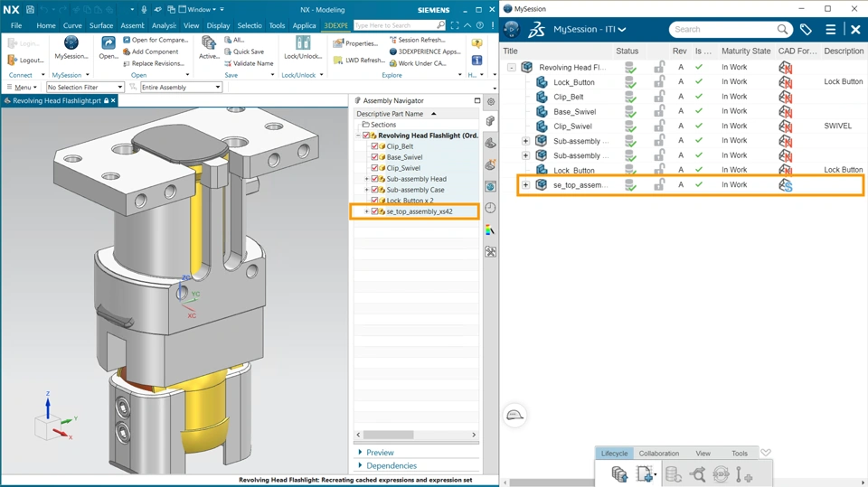Click the hard hat icon in MySession
This screenshot has height=487, width=868.
click(515, 415)
